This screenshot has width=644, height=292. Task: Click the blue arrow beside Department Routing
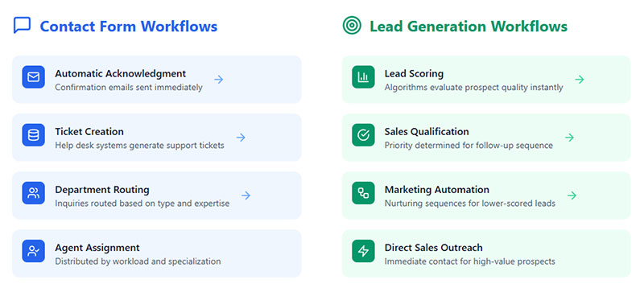click(x=246, y=195)
